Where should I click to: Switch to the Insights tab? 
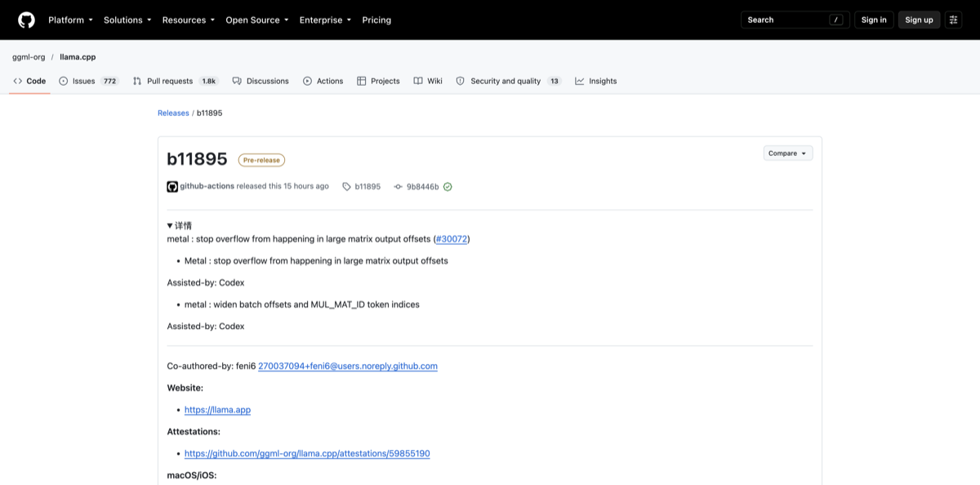[596, 81]
